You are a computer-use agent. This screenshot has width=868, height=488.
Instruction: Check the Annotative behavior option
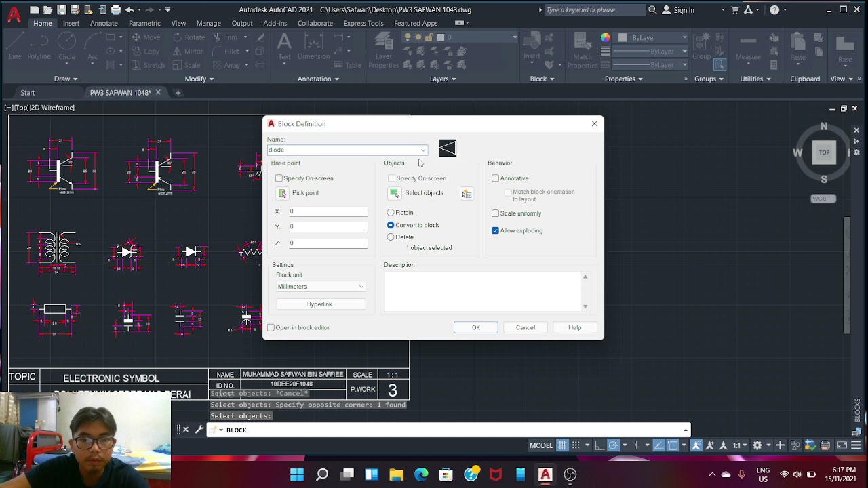[x=495, y=178]
